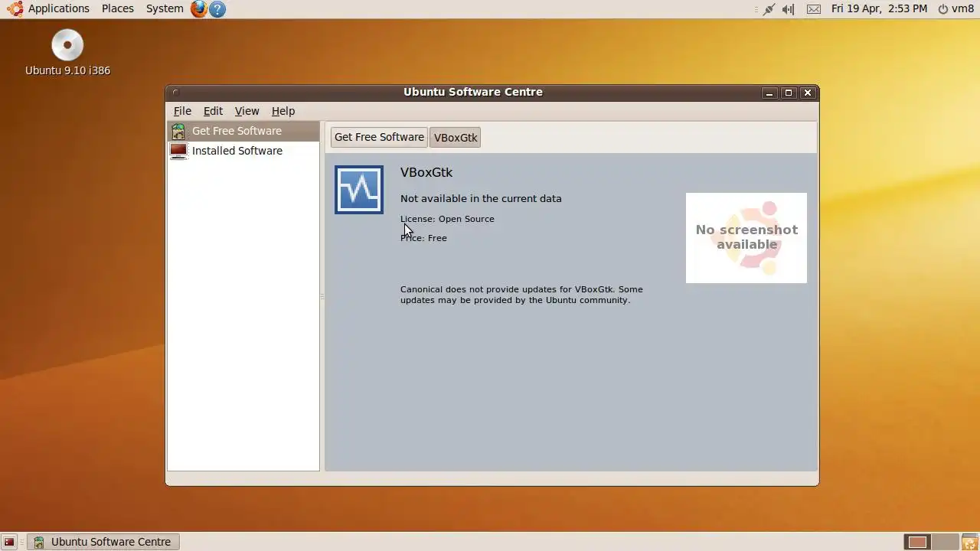The image size is (980, 551).
Task: Click 'Price: Free' text
Action: 423,238
